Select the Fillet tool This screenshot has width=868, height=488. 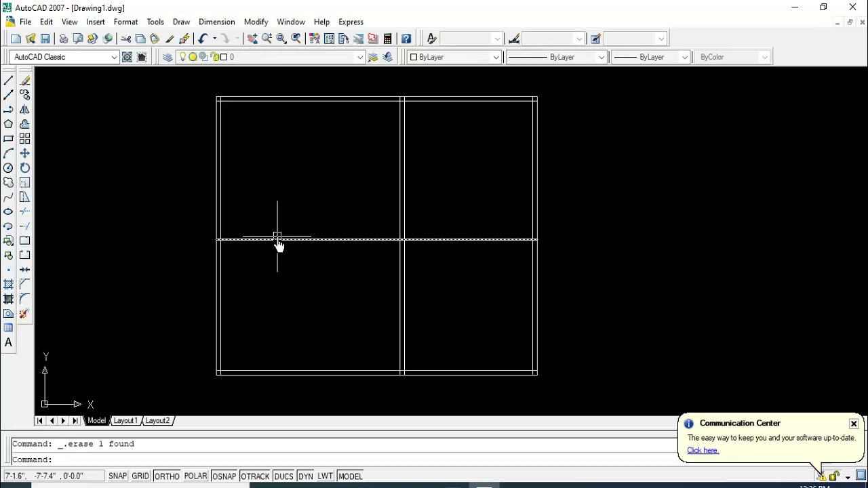(x=24, y=299)
